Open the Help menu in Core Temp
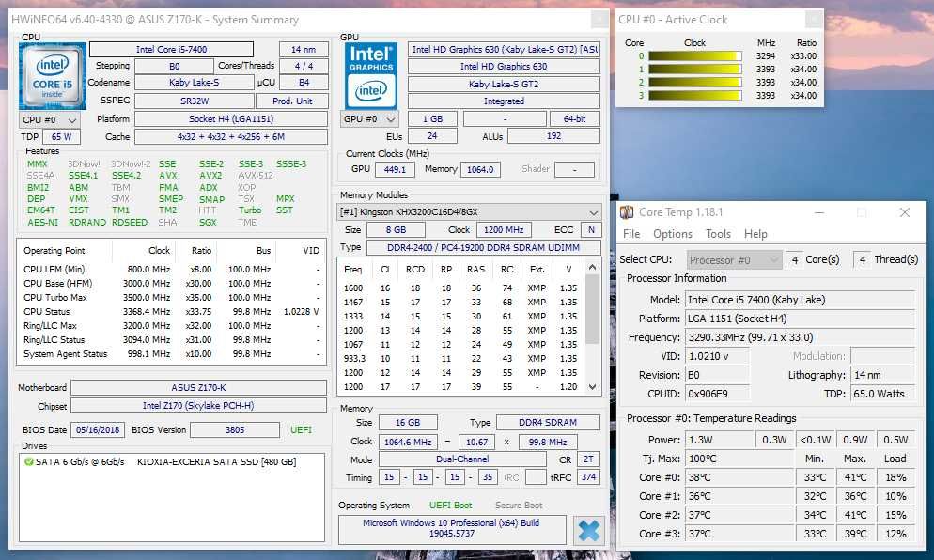This screenshot has height=560, width=934. coord(755,234)
